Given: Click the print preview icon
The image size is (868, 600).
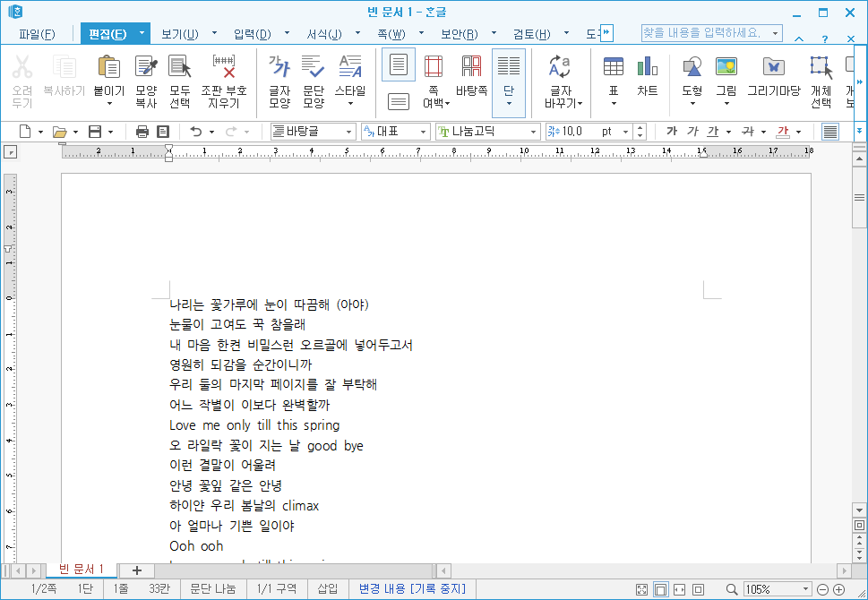Looking at the screenshot, I should [163, 132].
